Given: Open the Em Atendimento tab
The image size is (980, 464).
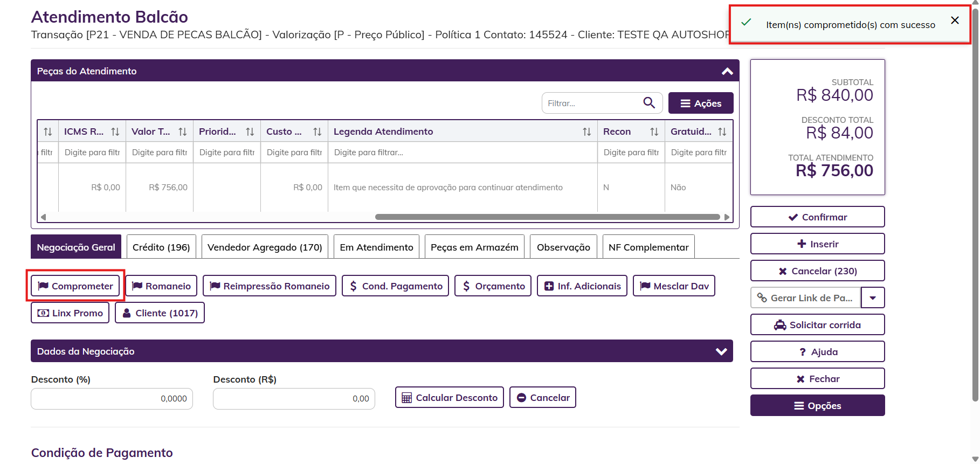Looking at the screenshot, I should click(x=376, y=247).
